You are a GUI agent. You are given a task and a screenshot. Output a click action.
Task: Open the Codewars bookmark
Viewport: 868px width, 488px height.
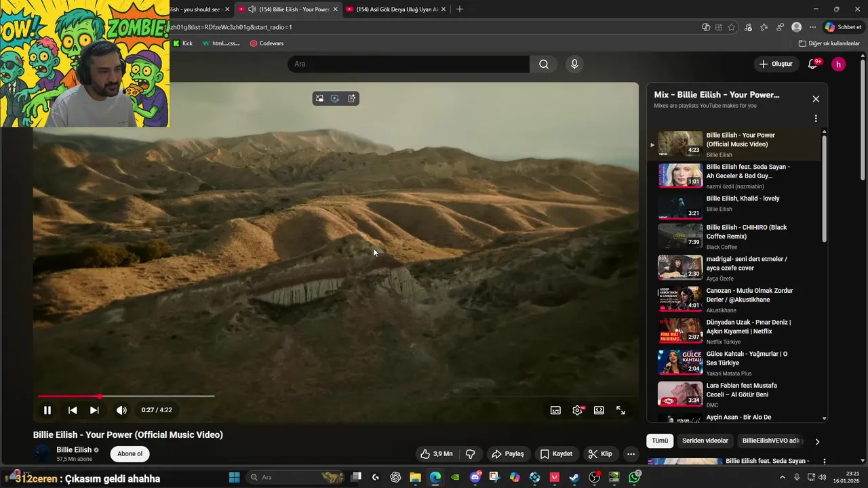[267, 43]
